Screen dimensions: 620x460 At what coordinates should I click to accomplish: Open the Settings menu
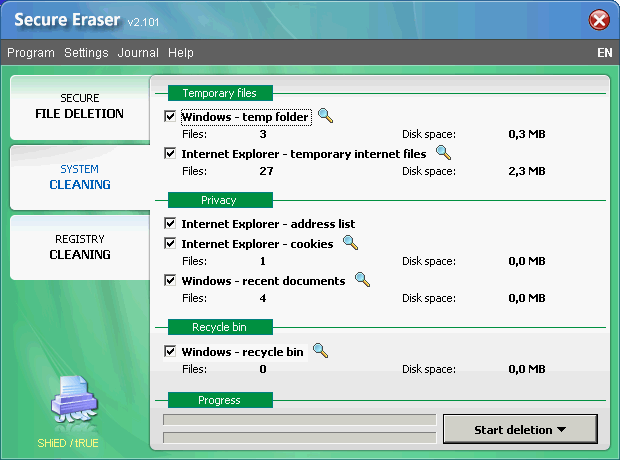point(86,53)
